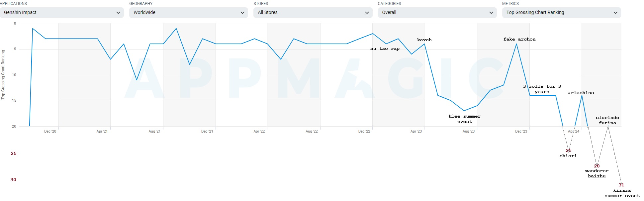
Task: Open the Genshin Impact applications dropdown
Action: (x=62, y=13)
